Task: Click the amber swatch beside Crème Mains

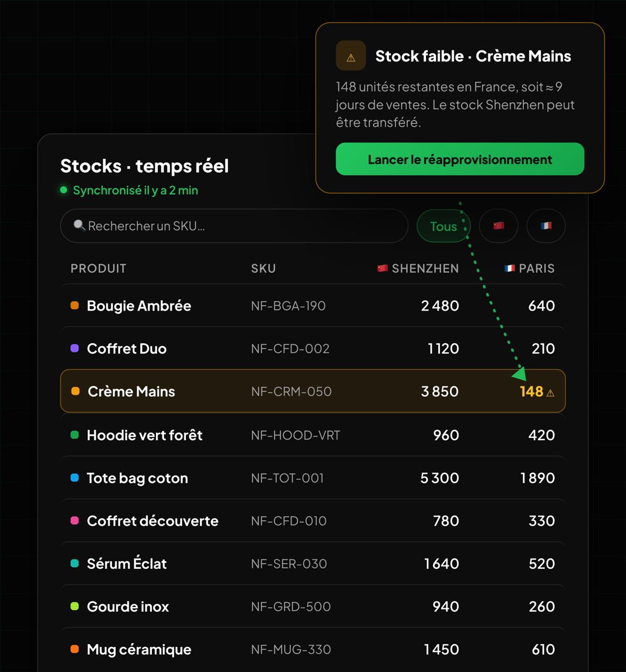Action: coord(75,391)
